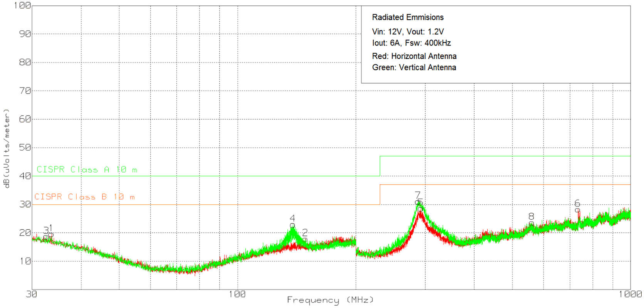644x308 pixels.
Task: Click the Vin: 12V, Vout: 1.2V line
Action: coord(408,32)
